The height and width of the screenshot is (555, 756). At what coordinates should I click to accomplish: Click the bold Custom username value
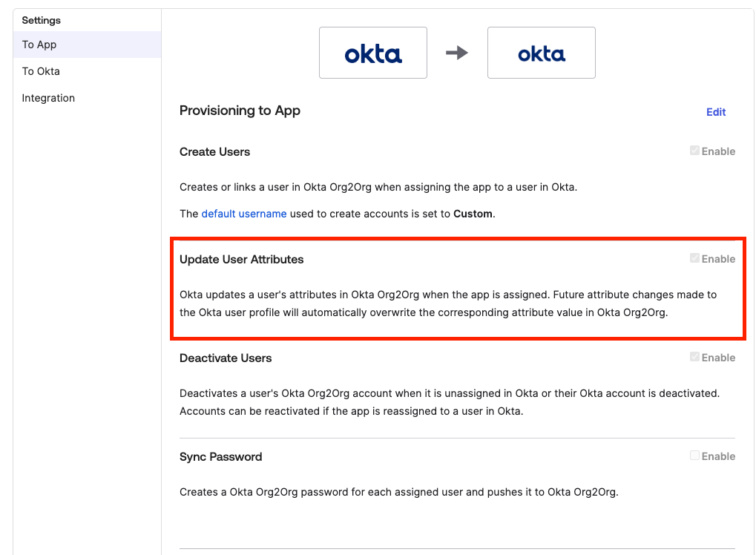click(x=473, y=214)
